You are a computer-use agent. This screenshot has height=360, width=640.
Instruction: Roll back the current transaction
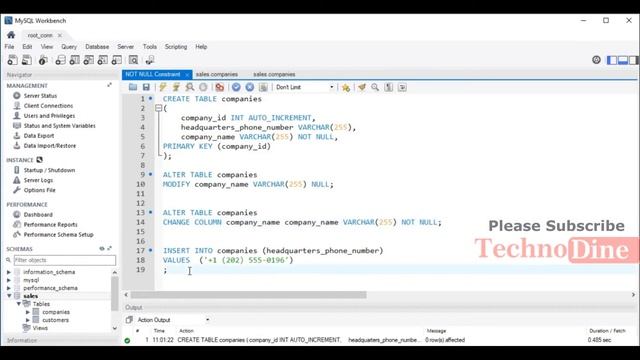point(249,87)
